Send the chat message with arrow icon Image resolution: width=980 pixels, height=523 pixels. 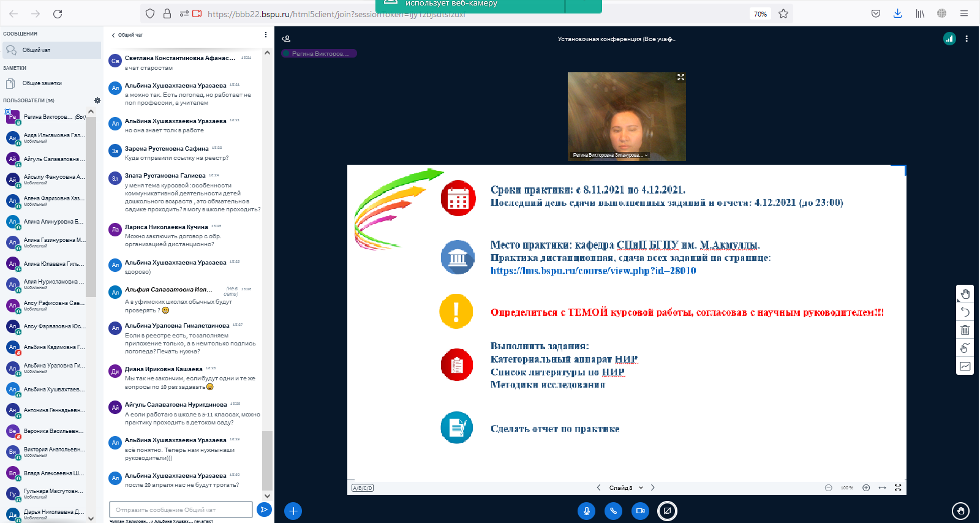pyautogui.click(x=264, y=510)
